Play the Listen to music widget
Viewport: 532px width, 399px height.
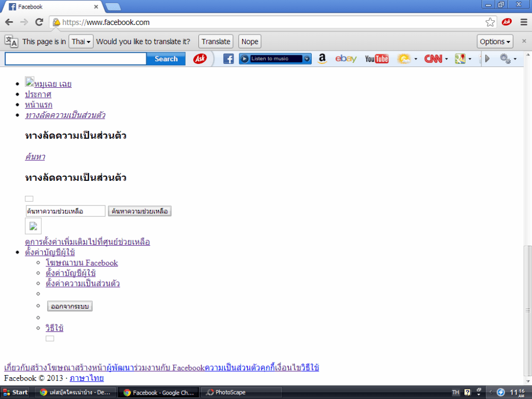244,59
